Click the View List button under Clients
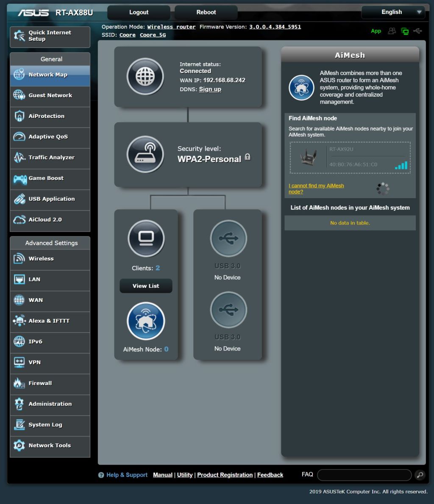Screen dimensions: 434x504 (x=146, y=286)
